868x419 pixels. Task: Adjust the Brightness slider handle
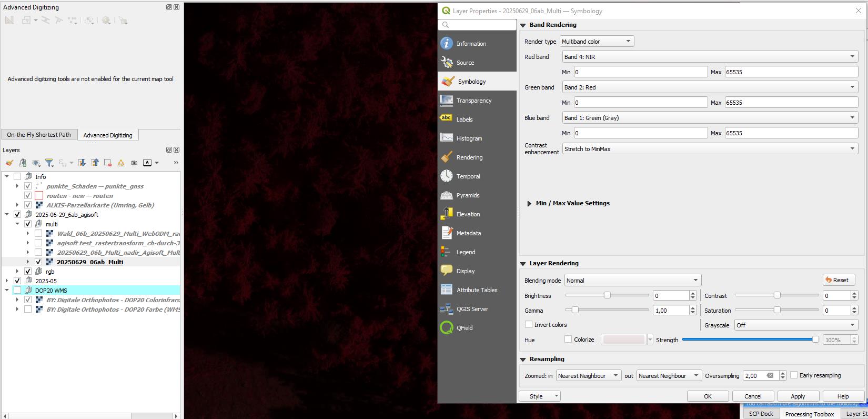point(607,295)
